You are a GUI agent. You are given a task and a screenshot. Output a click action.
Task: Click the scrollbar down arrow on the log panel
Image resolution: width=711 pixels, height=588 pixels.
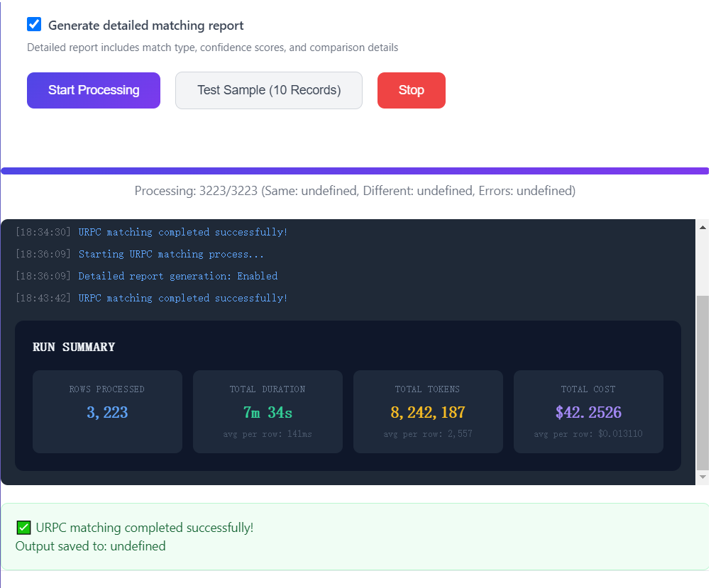point(702,477)
